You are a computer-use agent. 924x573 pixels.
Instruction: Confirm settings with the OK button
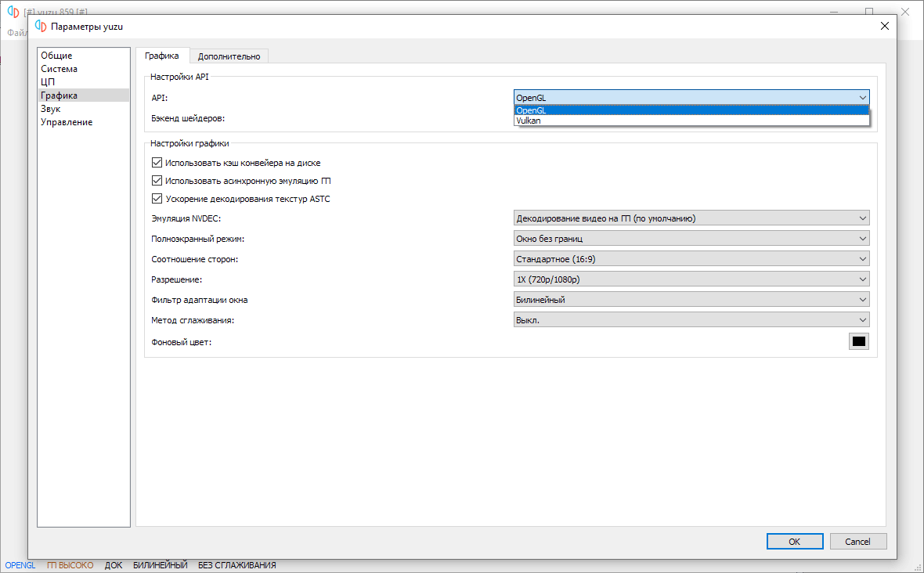[x=794, y=541]
